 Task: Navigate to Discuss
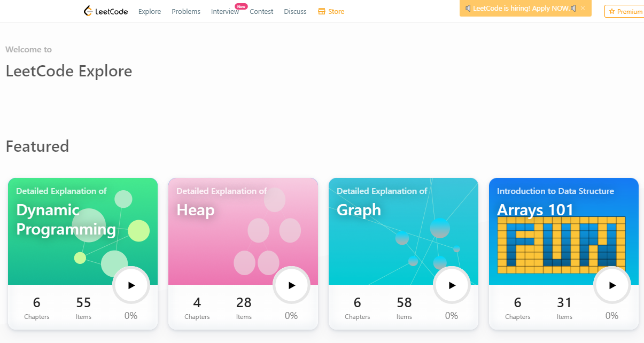pos(295,12)
